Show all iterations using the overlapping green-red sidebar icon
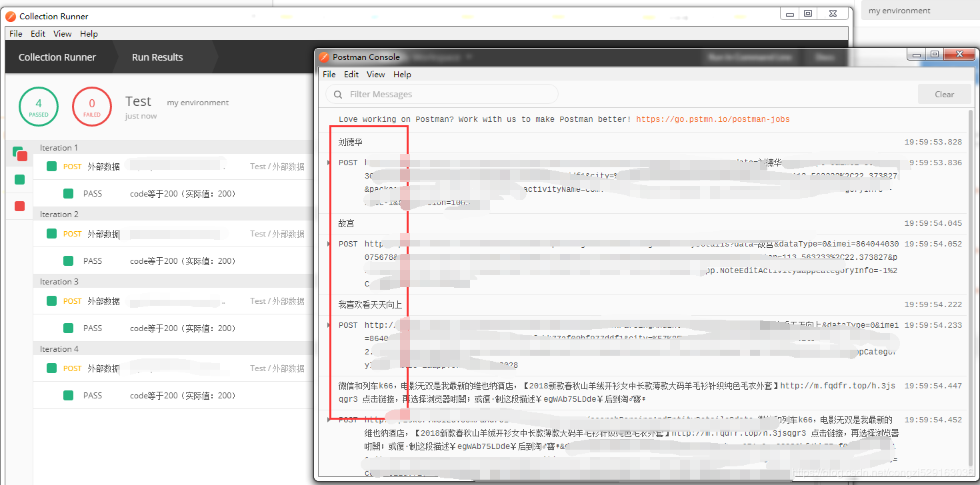Image resolution: width=980 pixels, height=485 pixels. (19, 153)
